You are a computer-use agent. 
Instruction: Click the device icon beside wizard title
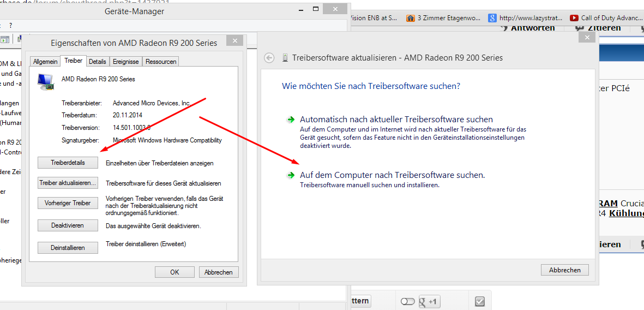coord(285,58)
